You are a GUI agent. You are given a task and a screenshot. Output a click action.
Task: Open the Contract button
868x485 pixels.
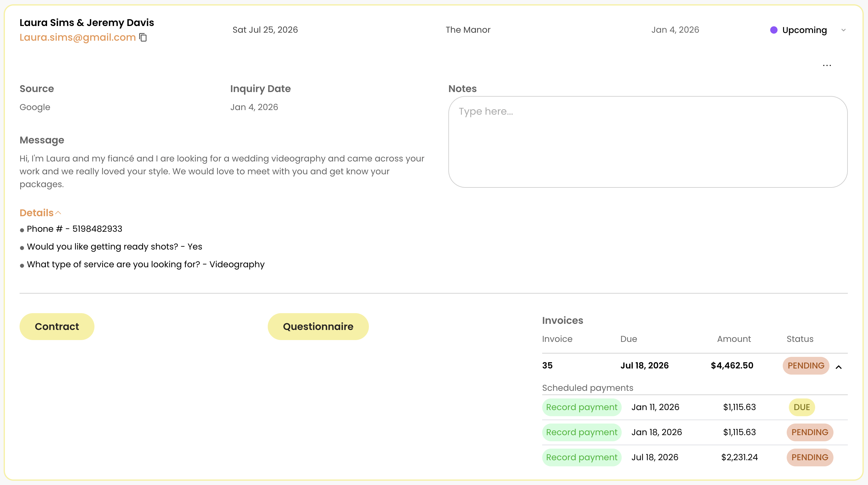click(57, 326)
